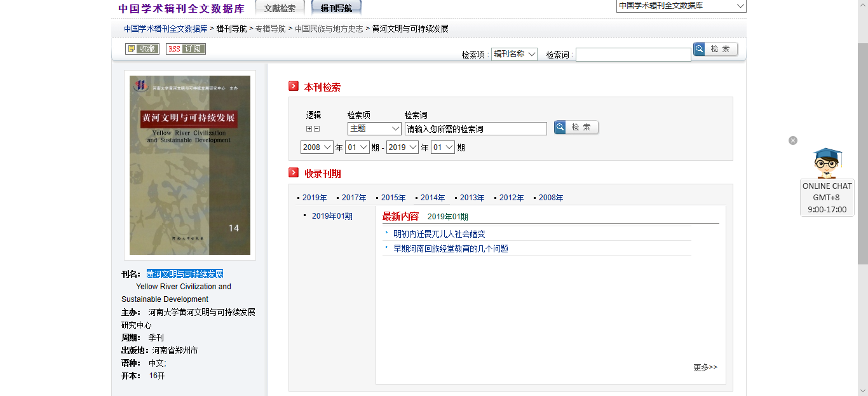
Task: Switch to the 文献检索 tab
Action: (280, 8)
